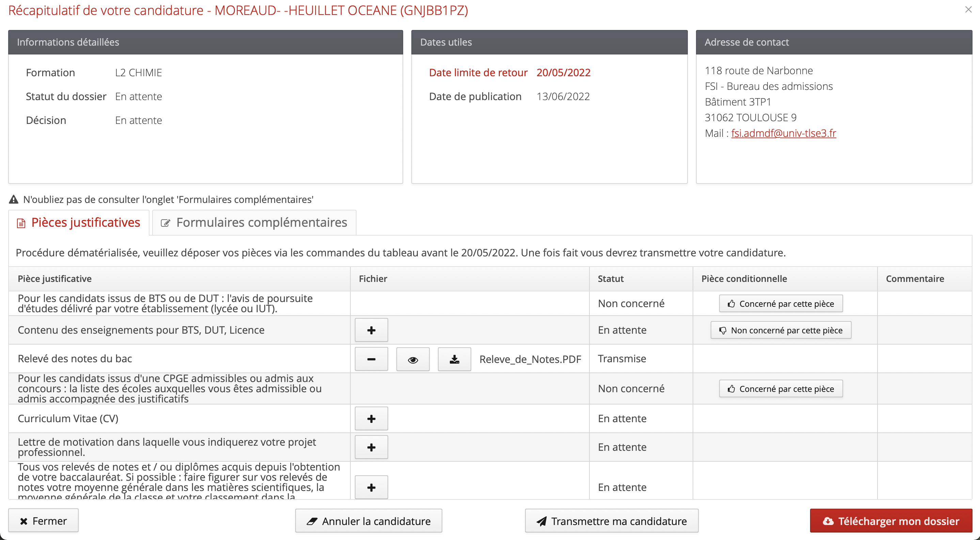Mark BTS/DUT avis de poursuite as Concerné
This screenshot has width=980, height=540.
[x=780, y=303]
